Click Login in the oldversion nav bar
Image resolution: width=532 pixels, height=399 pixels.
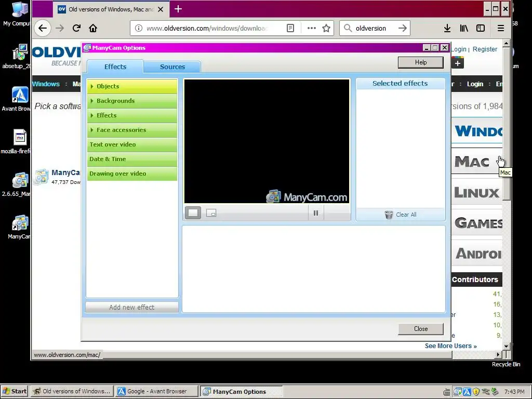[475, 84]
